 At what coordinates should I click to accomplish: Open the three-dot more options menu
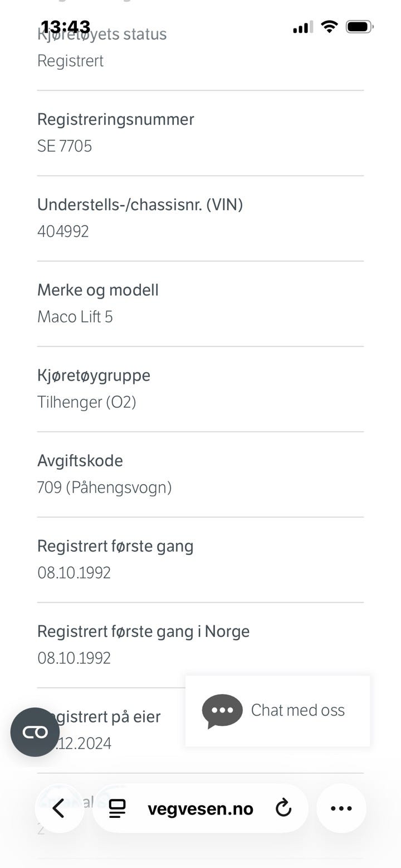[341, 808]
